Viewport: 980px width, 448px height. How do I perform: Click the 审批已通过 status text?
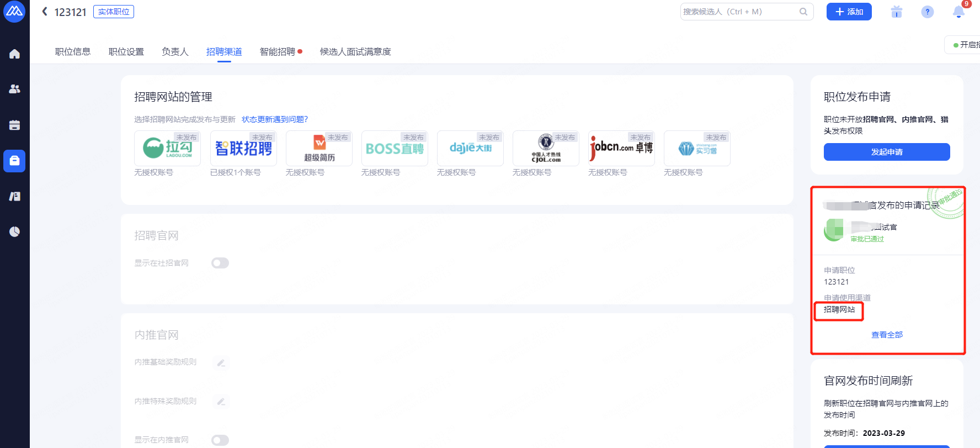867,239
